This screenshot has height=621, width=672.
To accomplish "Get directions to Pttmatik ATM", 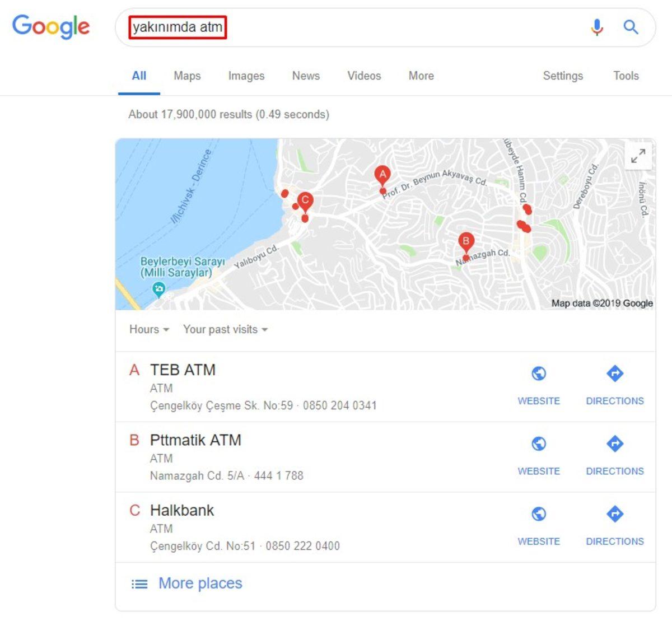I will (614, 443).
